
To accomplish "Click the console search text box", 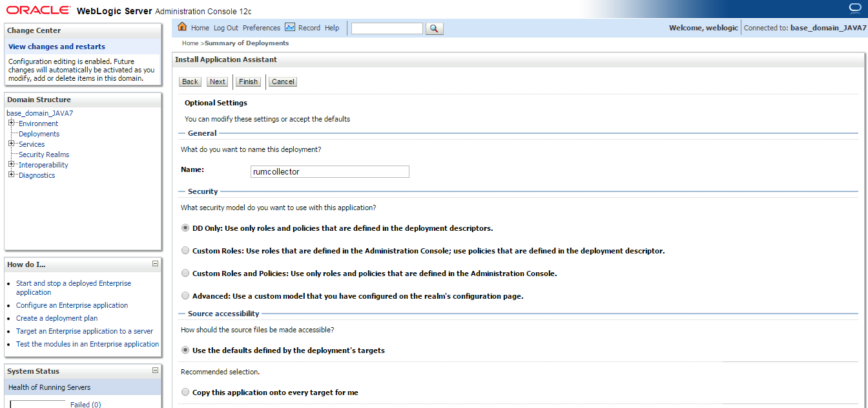I will point(387,28).
